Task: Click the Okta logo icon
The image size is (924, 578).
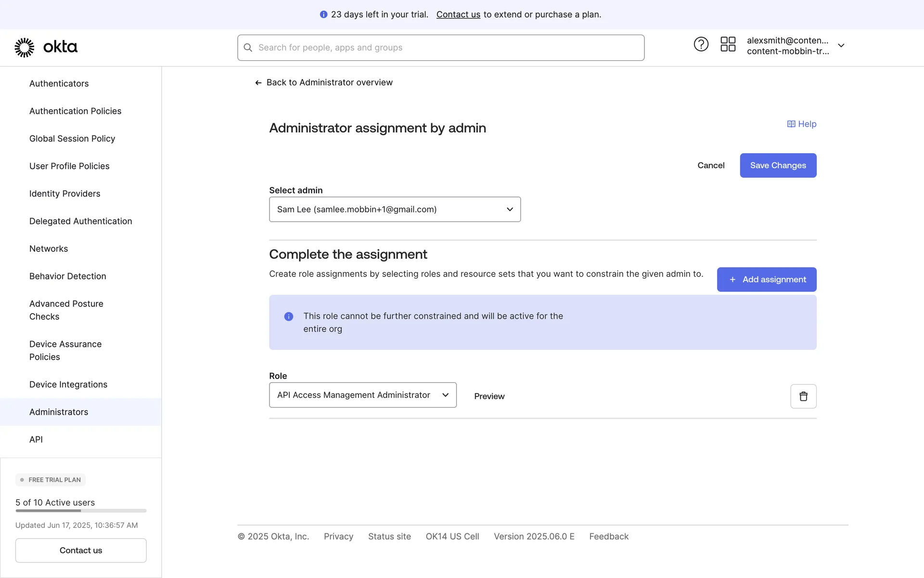Action: tap(24, 47)
